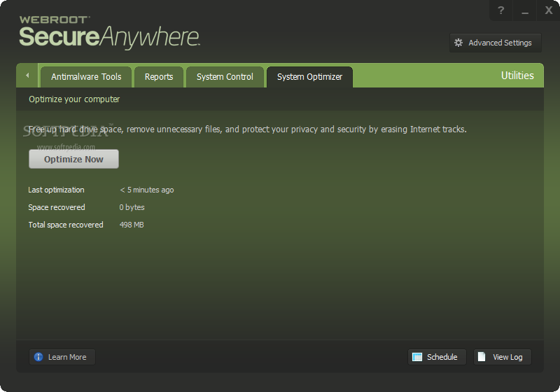The height and width of the screenshot is (392, 560).
Task: Click the 'Free up hard drive space' description
Action: point(248,129)
